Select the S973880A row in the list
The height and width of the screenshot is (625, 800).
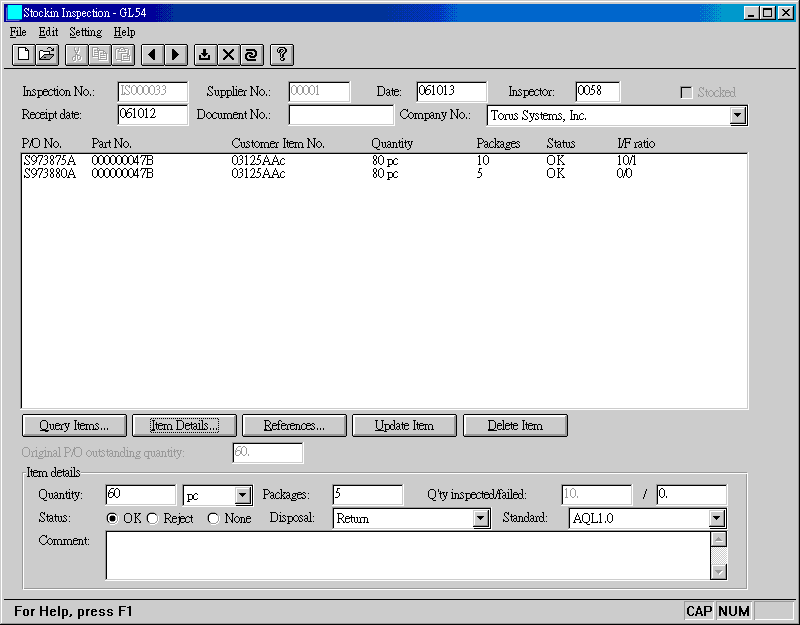point(48,174)
